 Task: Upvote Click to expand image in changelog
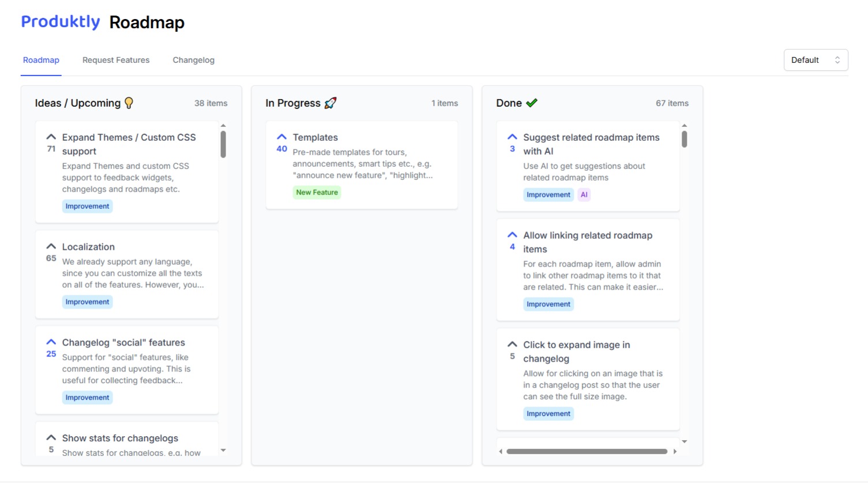(x=512, y=345)
